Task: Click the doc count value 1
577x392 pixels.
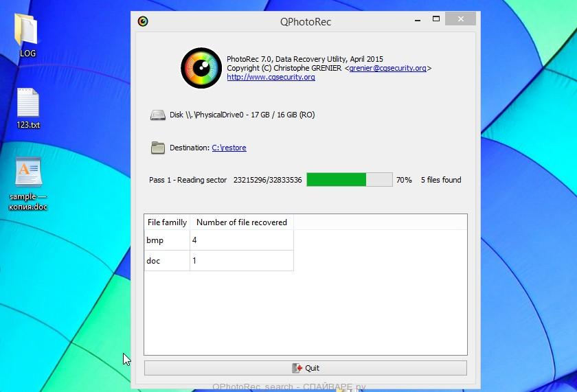Action: tap(242, 261)
